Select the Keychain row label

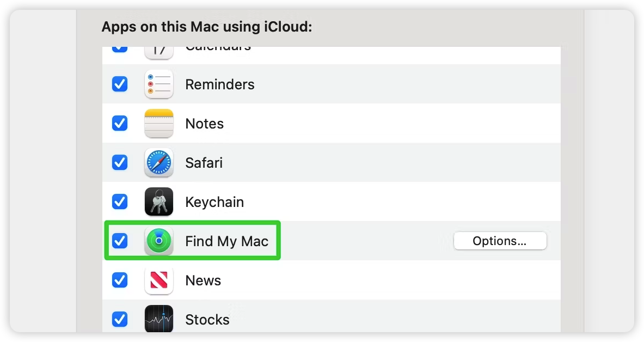click(x=214, y=202)
